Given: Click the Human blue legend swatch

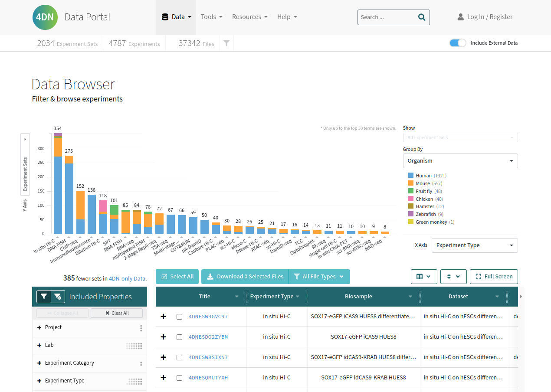Looking at the screenshot, I should (411, 176).
